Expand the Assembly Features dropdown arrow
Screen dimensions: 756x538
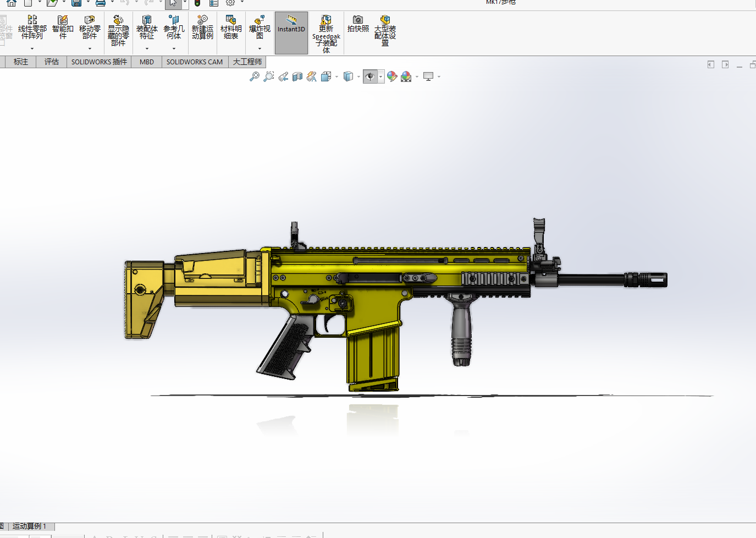point(147,49)
